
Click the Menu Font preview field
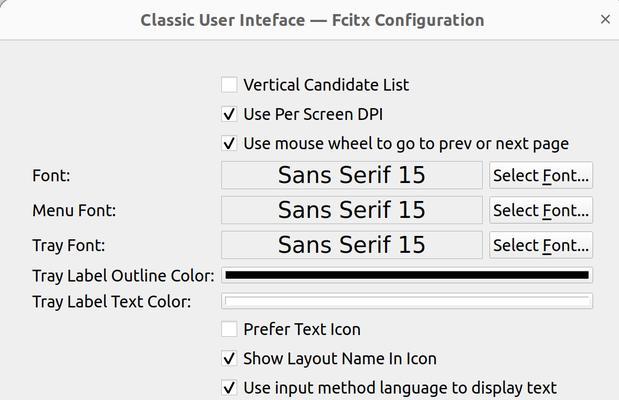[x=352, y=210]
